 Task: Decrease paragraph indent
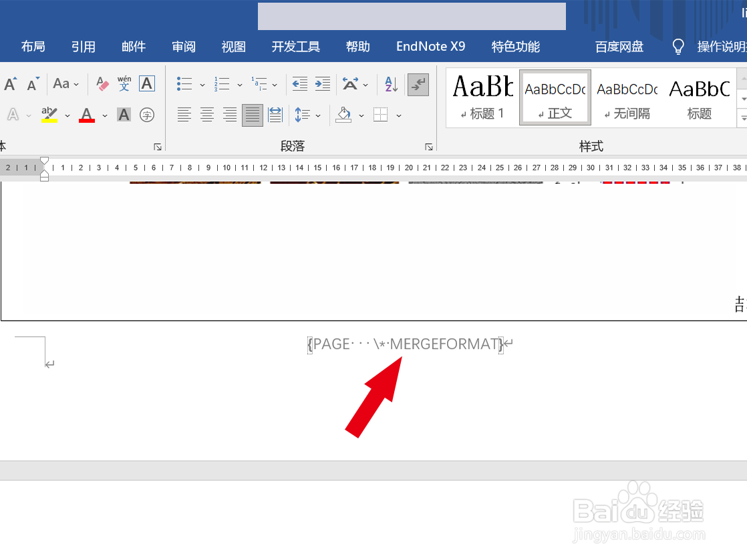299,84
